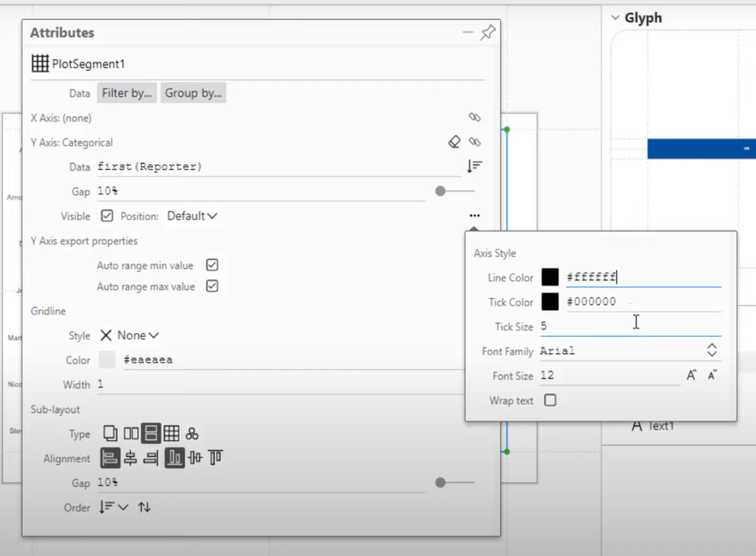
Task: Toggle the Y Axis Visible checkbox
Action: coord(107,216)
